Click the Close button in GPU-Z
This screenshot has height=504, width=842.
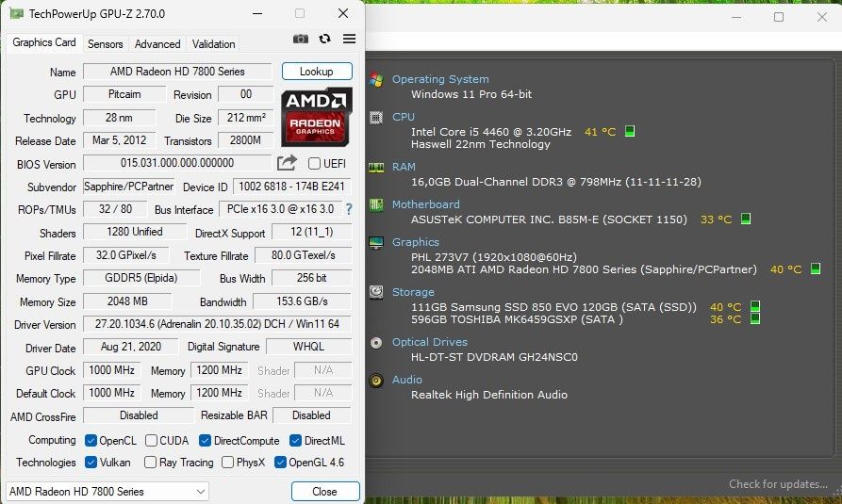[x=325, y=491]
